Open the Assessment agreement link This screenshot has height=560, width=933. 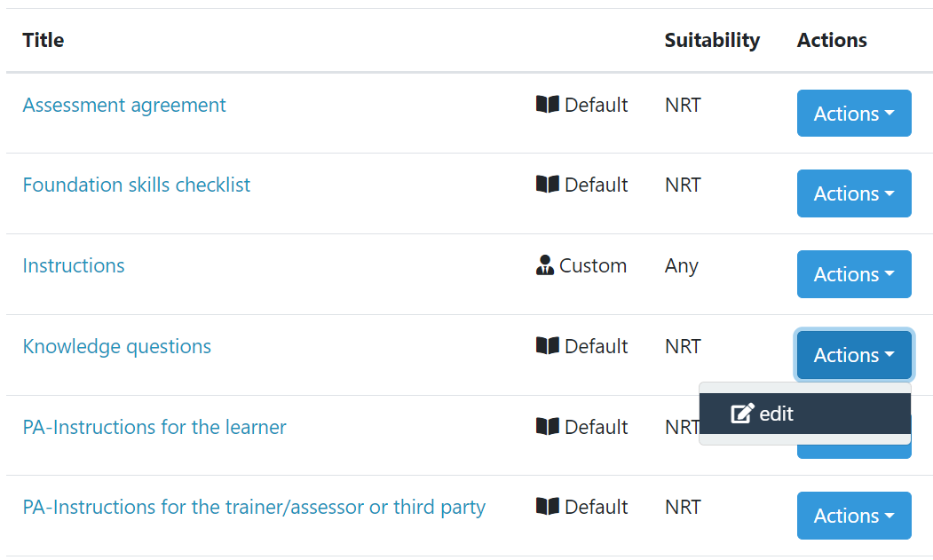coord(124,105)
